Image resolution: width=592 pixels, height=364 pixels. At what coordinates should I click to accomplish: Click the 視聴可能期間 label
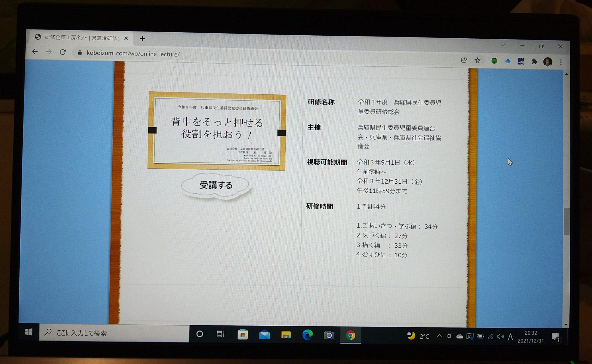327,163
